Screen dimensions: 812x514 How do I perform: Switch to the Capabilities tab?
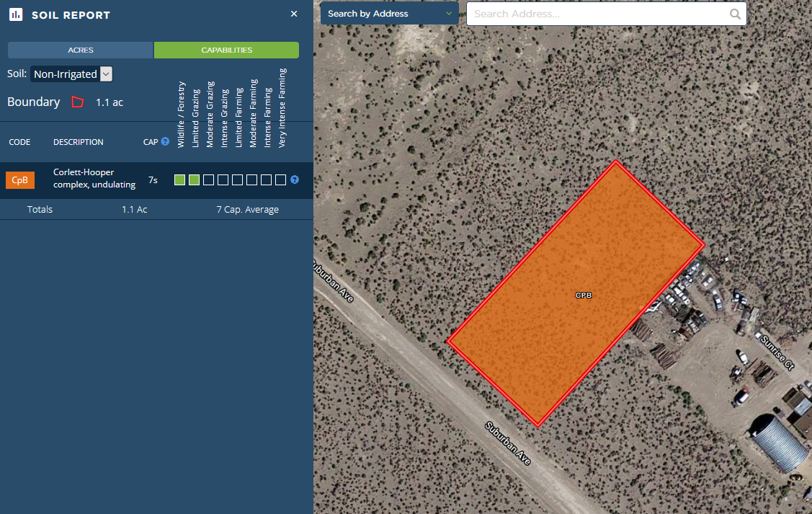[x=226, y=50]
